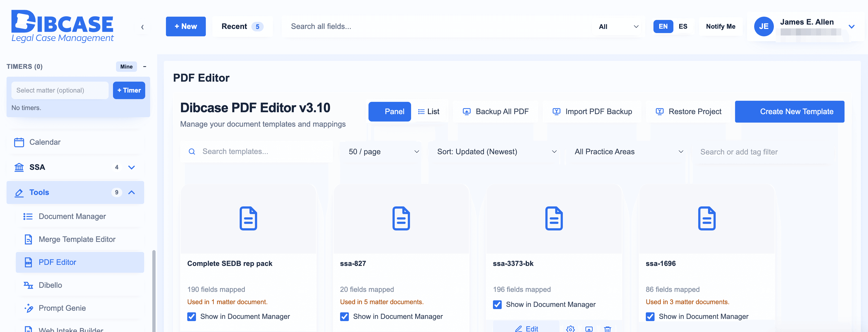Open settings gear for ssa-3373-bk
Viewport: 868px width, 332px height.
pos(570,329)
